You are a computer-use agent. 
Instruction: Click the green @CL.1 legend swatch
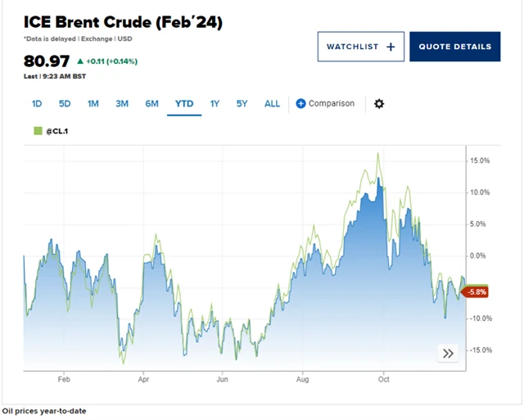(x=38, y=130)
